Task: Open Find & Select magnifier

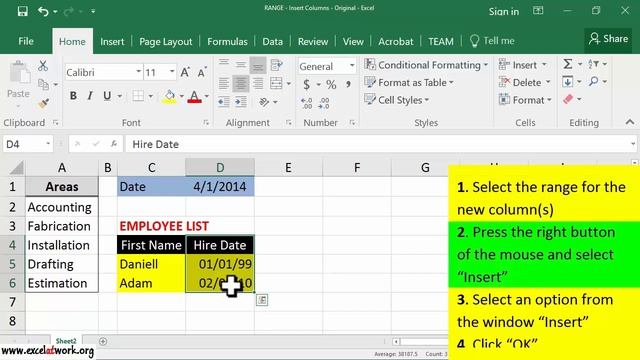Action: click(x=593, y=82)
